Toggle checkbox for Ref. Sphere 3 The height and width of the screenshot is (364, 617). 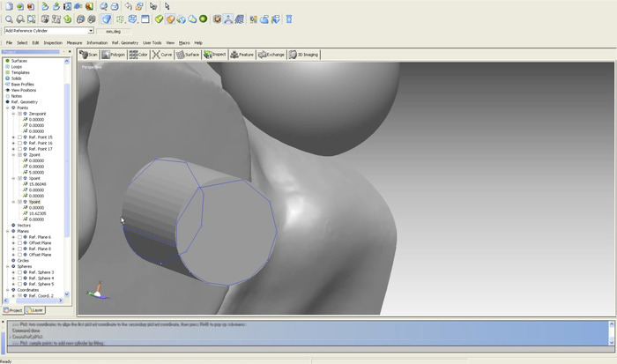click(x=19, y=272)
